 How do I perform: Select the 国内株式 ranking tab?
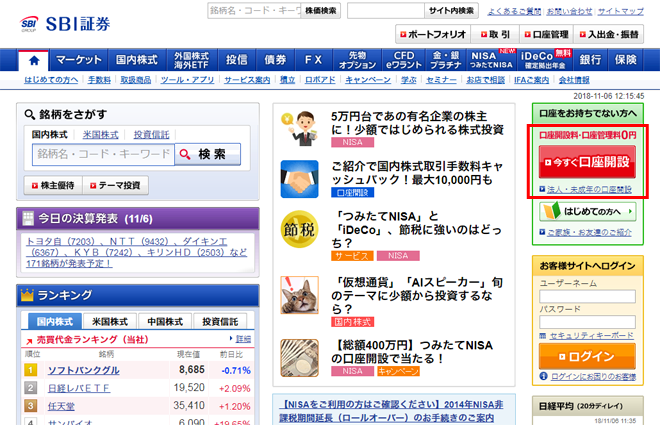(x=55, y=321)
